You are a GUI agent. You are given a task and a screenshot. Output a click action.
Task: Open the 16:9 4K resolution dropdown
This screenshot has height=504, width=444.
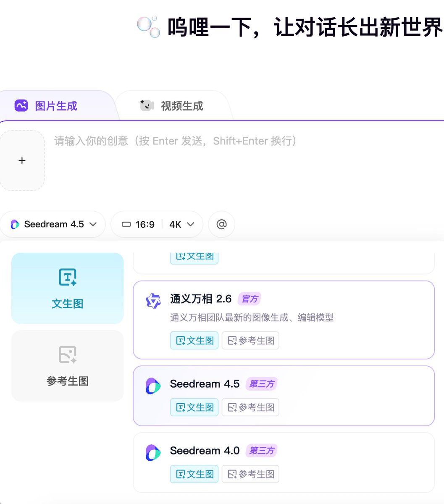[157, 224]
